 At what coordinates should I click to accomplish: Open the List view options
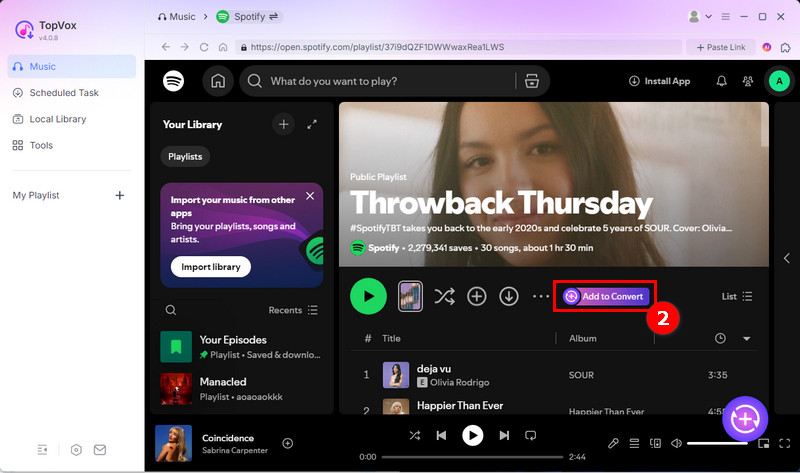pos(737,296)
